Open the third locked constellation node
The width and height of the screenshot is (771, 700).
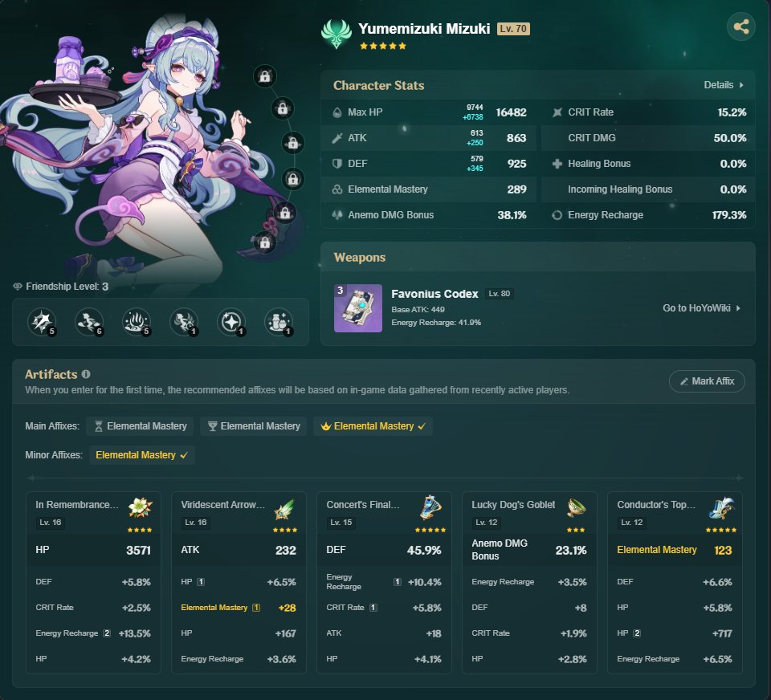[x=293, y=143]
